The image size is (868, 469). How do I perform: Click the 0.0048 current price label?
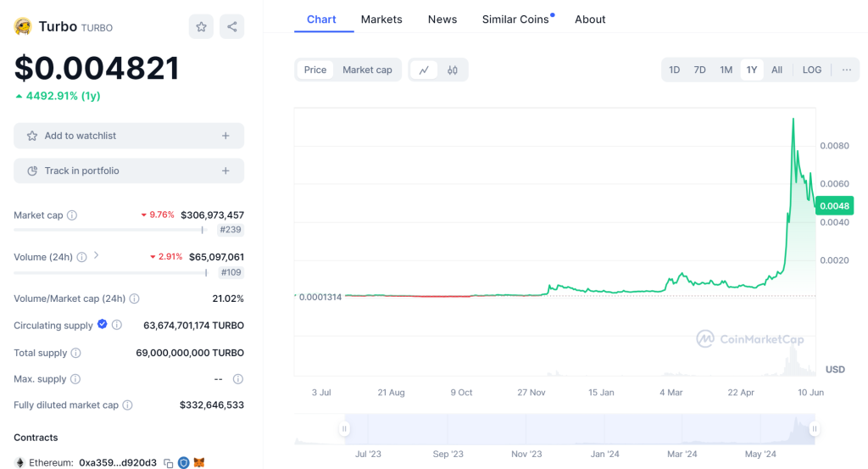click(x=834, y=206)
